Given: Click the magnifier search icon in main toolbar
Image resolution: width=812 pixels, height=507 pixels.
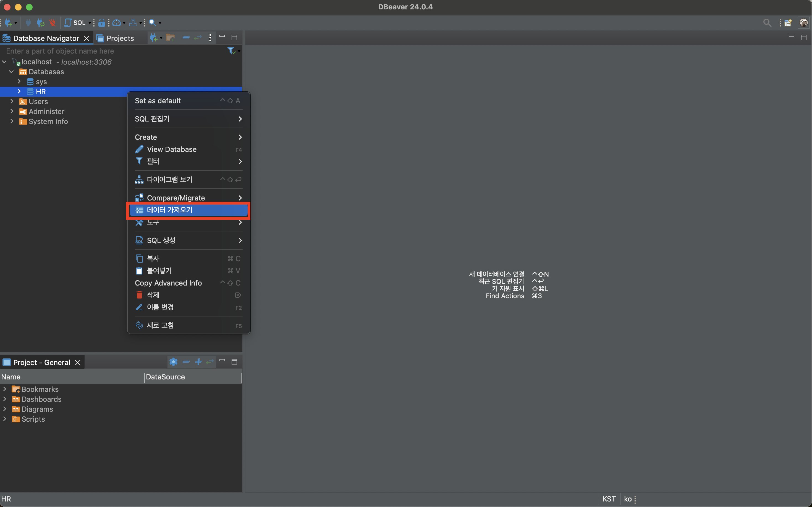Looking at the screenshot, I should coord(152,22).
